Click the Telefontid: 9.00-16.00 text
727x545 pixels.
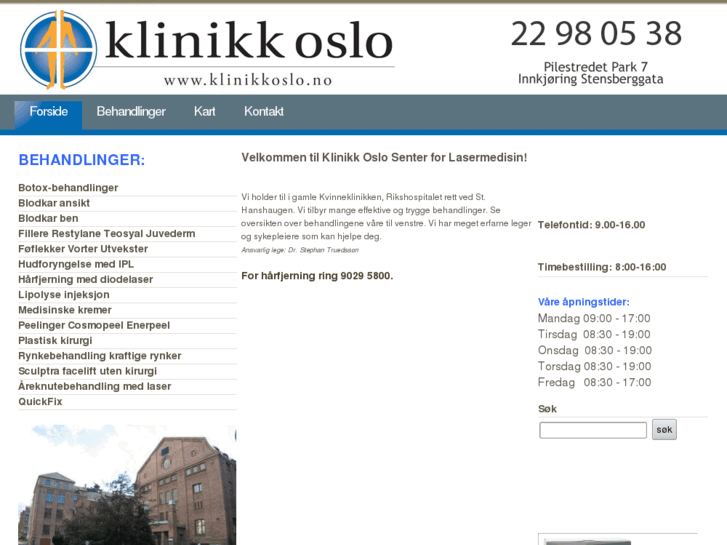pos(592,225)
